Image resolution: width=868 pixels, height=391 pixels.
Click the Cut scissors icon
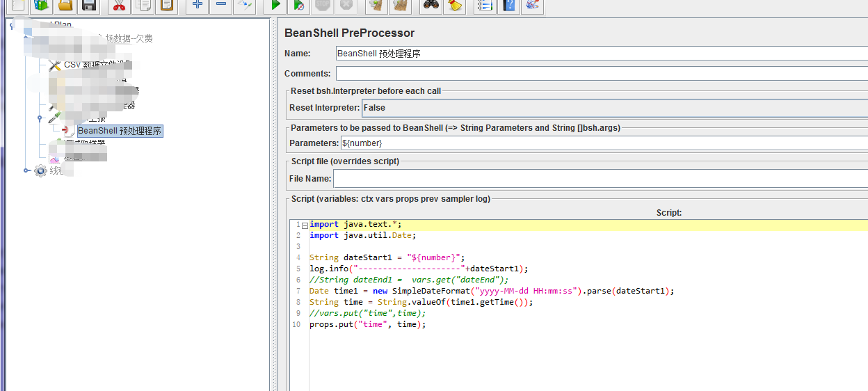tap(119, 6)
